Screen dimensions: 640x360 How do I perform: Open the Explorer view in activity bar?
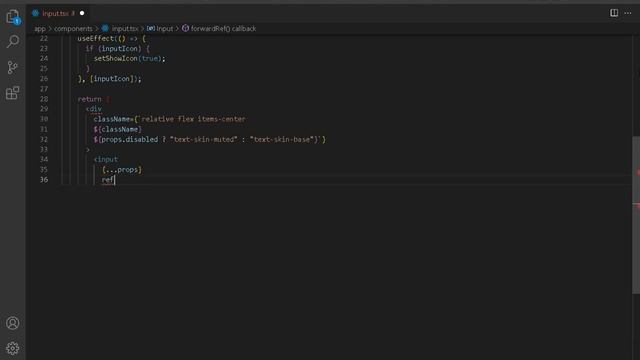(13, 17)
